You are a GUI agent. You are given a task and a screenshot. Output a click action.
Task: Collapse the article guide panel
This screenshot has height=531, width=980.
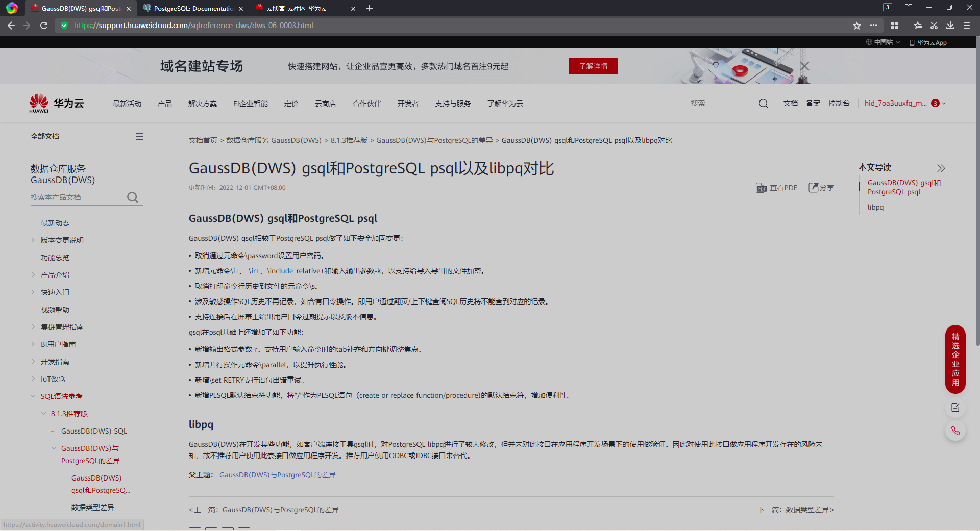coord(941,168)
